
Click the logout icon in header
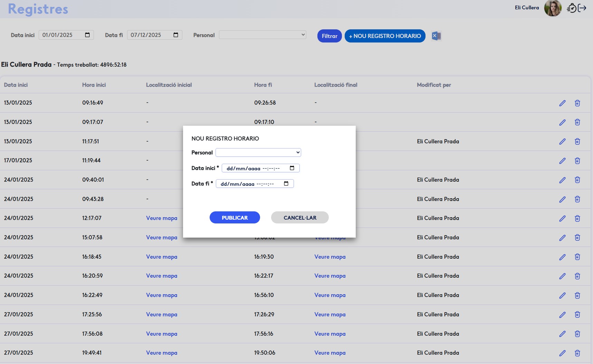click(x=582, y=8)
